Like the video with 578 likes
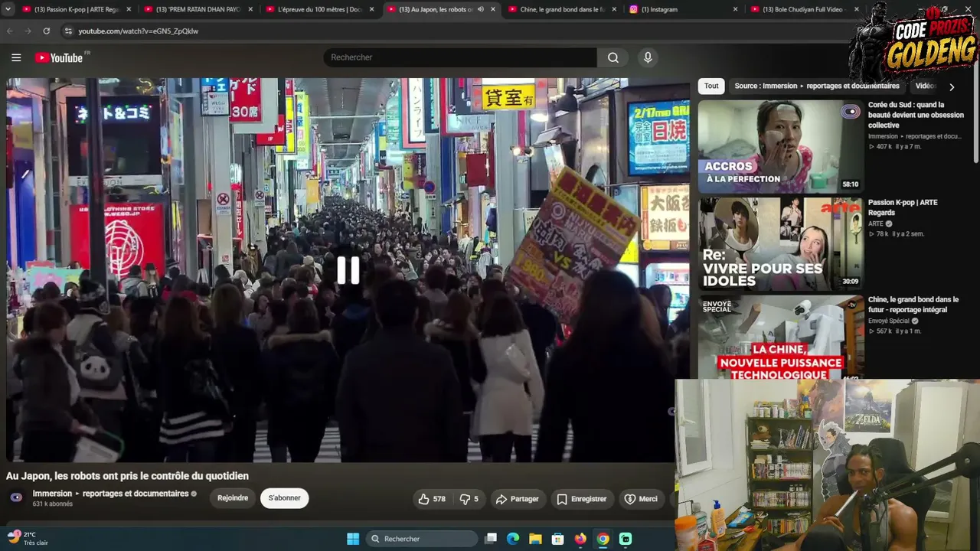 coord(432,499)
